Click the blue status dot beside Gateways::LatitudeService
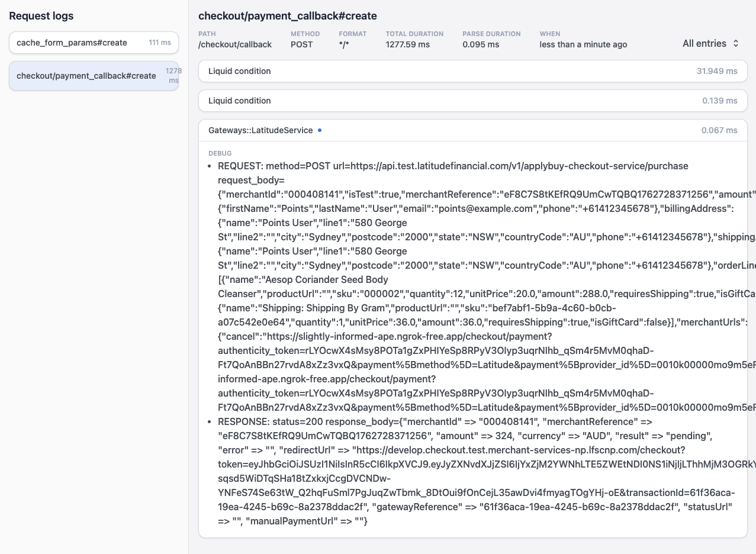Viewport: 756px width, 554px height. (x=320, y=130)
